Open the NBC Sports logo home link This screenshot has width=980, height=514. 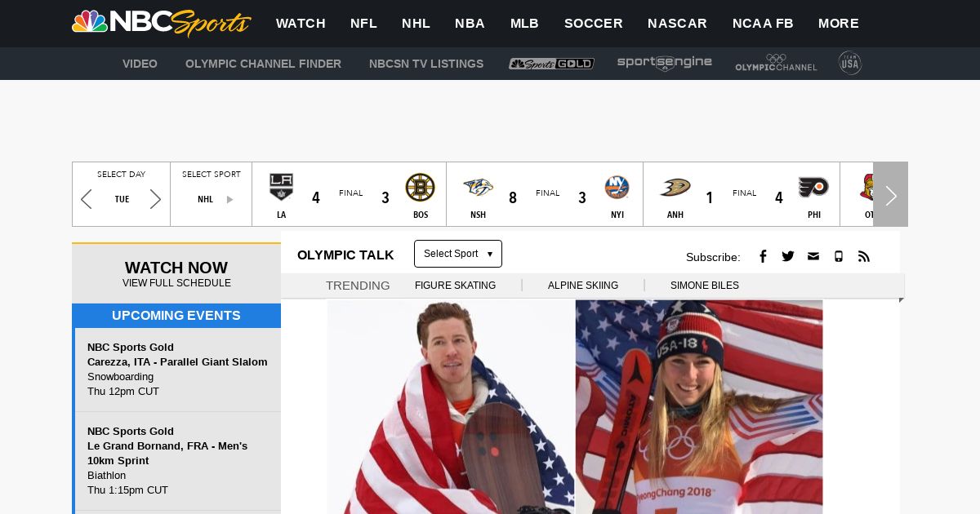tap(161, 23)
